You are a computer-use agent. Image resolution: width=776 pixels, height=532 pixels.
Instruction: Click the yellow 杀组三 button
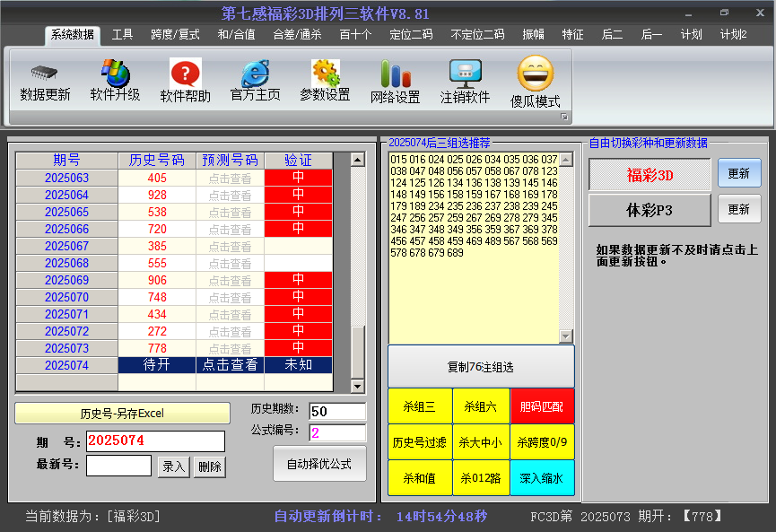[420, 406]
